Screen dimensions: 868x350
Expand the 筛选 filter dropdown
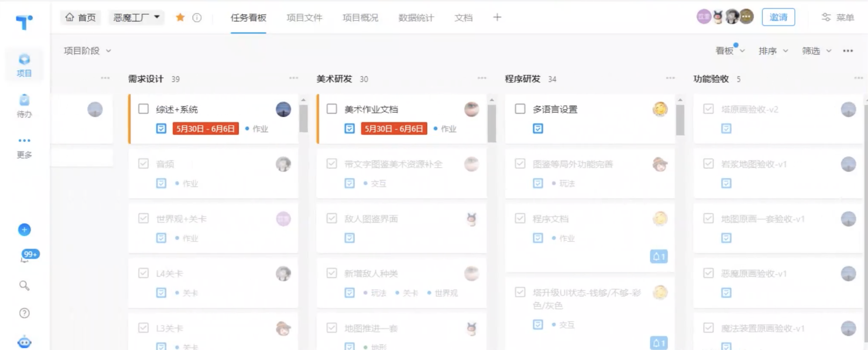[x=816, y=51]
